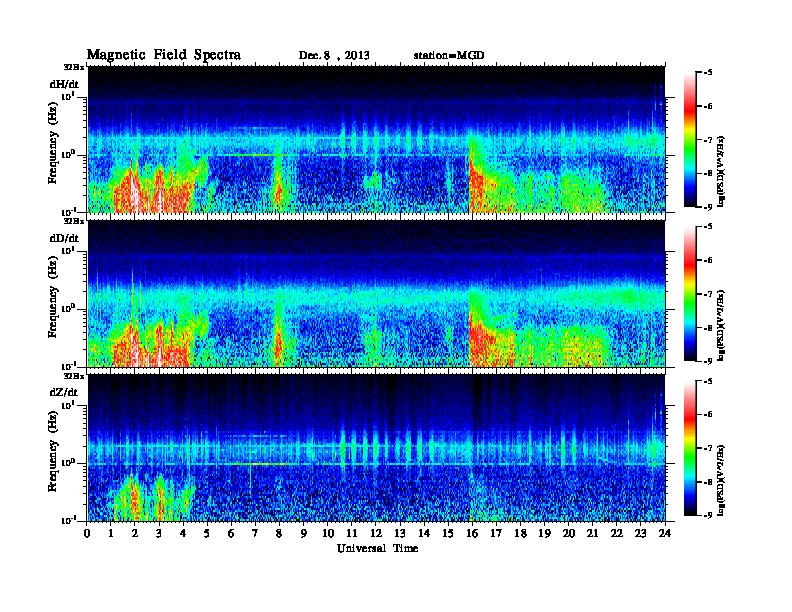792x612 pixels.
Task: Click the "-7" label on the dZ/dt color bar
Action: 708,448
